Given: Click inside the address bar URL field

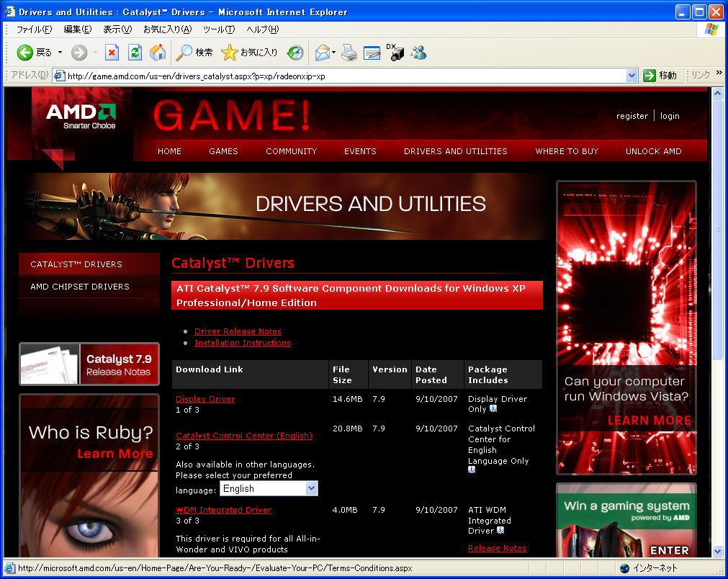Looking at the screenshot, I should tap(346, 76).
